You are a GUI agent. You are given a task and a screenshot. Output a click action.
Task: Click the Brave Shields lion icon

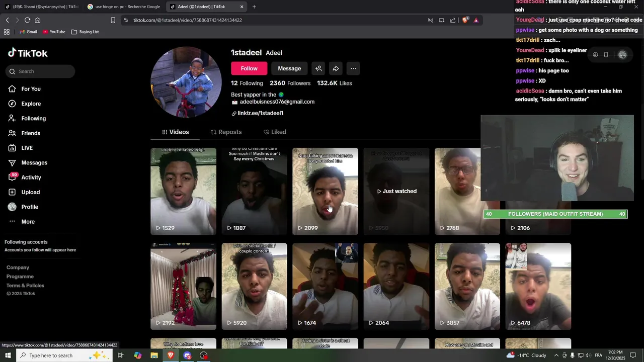tap(465, 20)
